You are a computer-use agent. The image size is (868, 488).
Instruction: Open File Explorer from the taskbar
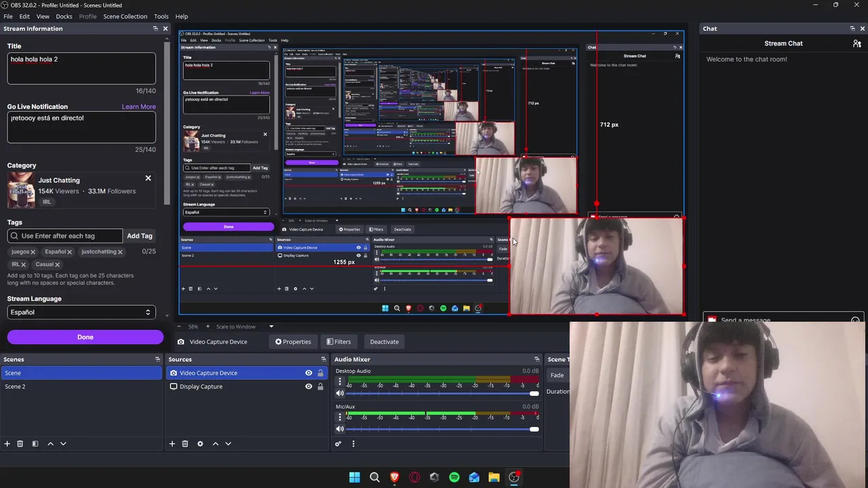click(x=494, y=477)
